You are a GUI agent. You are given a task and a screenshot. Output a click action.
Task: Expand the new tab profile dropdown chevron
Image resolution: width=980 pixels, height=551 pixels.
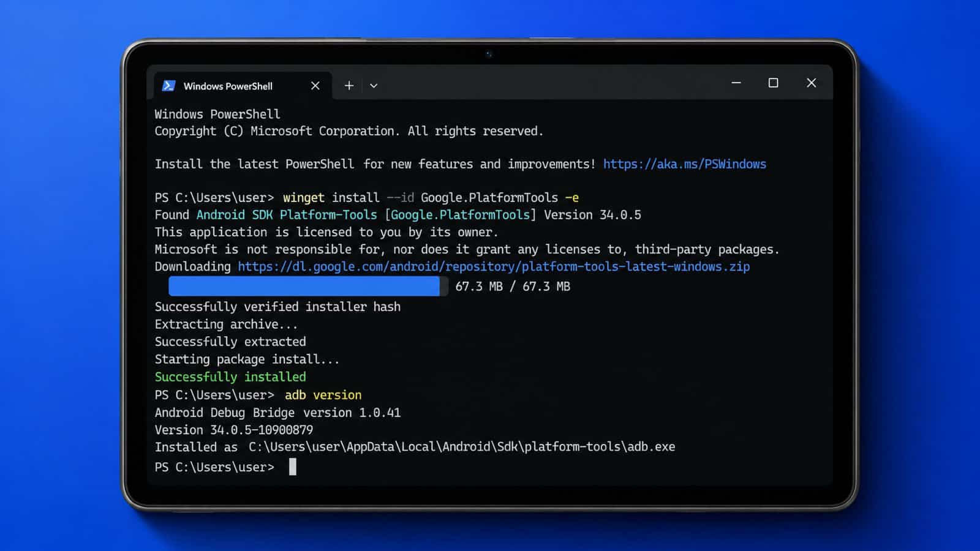tap(374, 86)
